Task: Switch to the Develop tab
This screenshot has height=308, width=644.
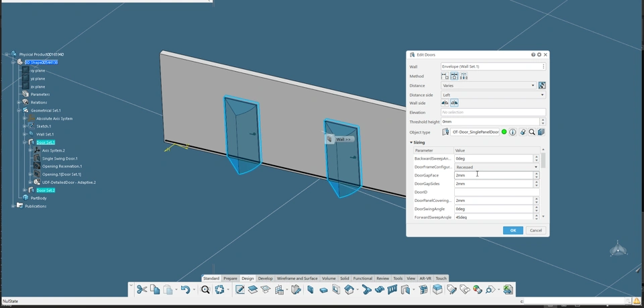Action: click(266, 278)
